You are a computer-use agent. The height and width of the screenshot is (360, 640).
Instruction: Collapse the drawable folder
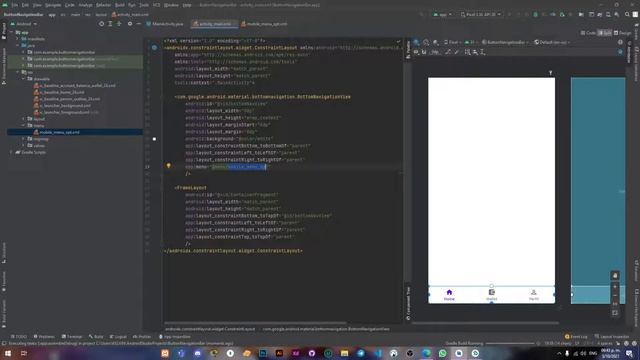point(24,79)
